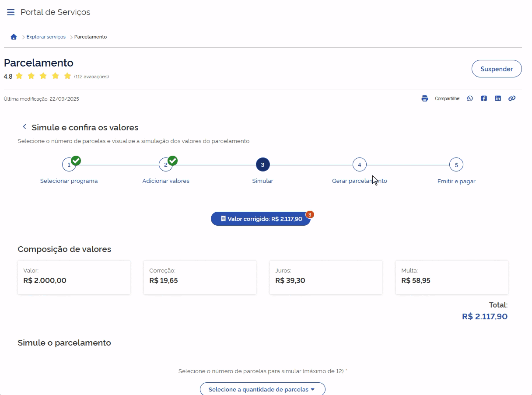The image size is (532, 395).
Task: Click the Parcelamento breadcrumb item
Action: coord(91,37)
